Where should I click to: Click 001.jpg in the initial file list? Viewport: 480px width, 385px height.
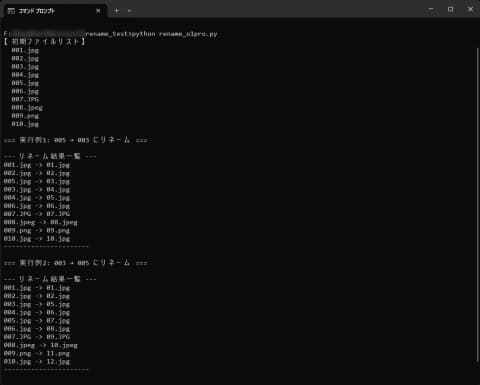click(25, 50)
